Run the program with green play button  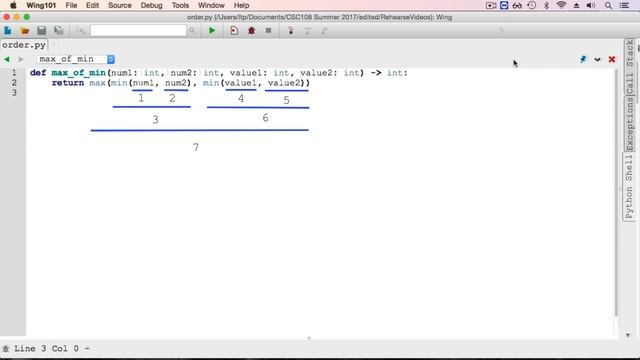[212, 31]
